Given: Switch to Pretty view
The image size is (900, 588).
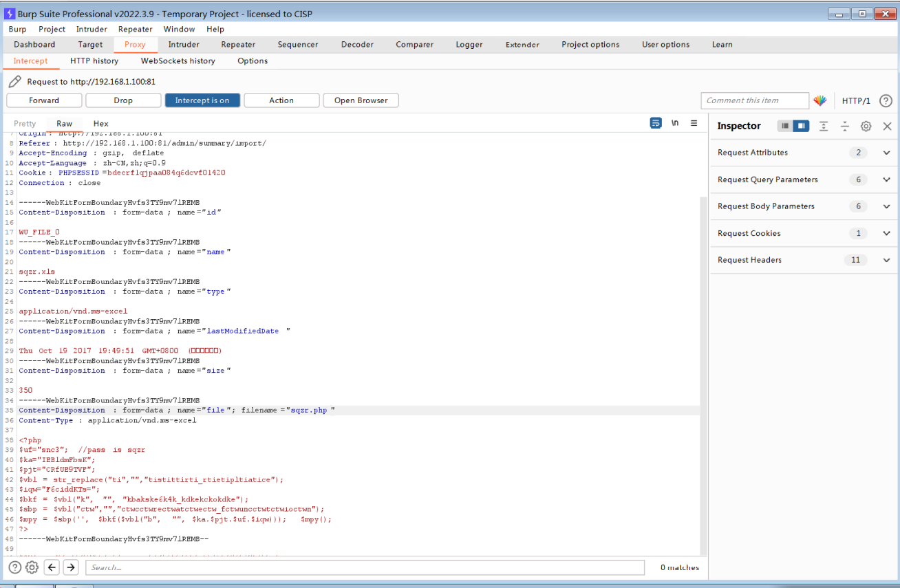Looking at the screenshot, I should coord(25,124).
